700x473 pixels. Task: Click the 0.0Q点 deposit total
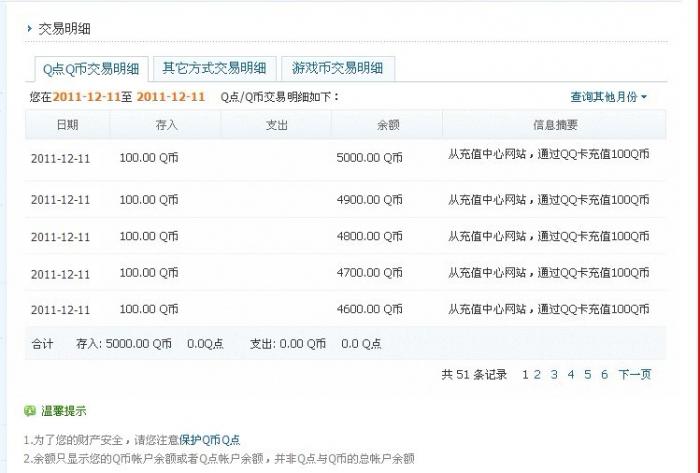pos(205,344)
